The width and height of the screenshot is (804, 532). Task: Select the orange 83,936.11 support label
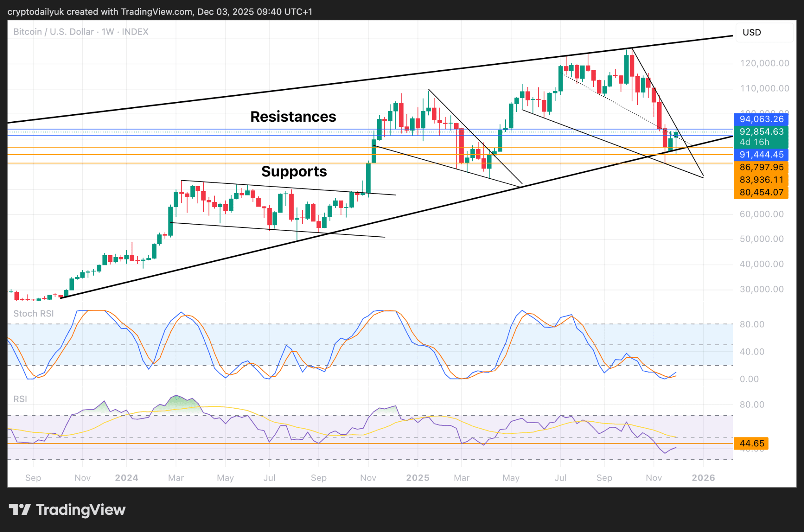(x=761, y=180)
